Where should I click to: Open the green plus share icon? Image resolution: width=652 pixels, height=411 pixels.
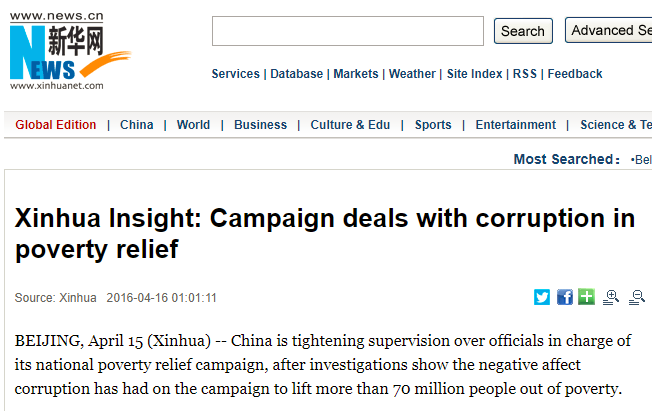(x=586, y=297)
